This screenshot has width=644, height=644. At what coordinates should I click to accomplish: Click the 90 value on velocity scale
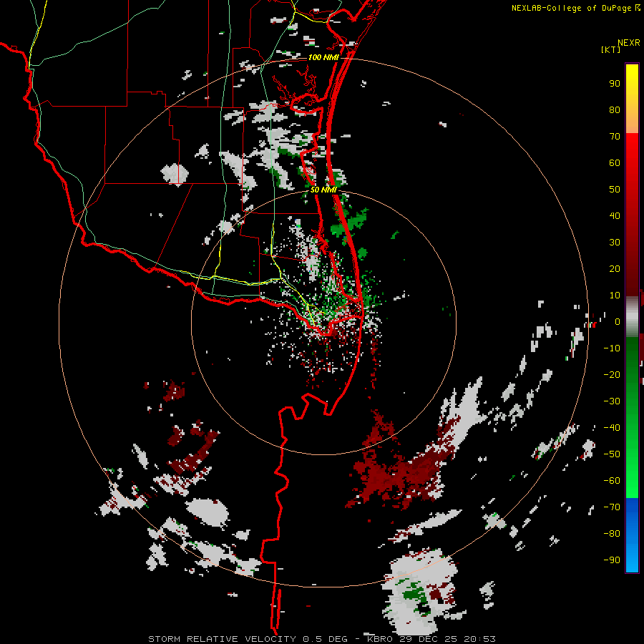point(615,84)
